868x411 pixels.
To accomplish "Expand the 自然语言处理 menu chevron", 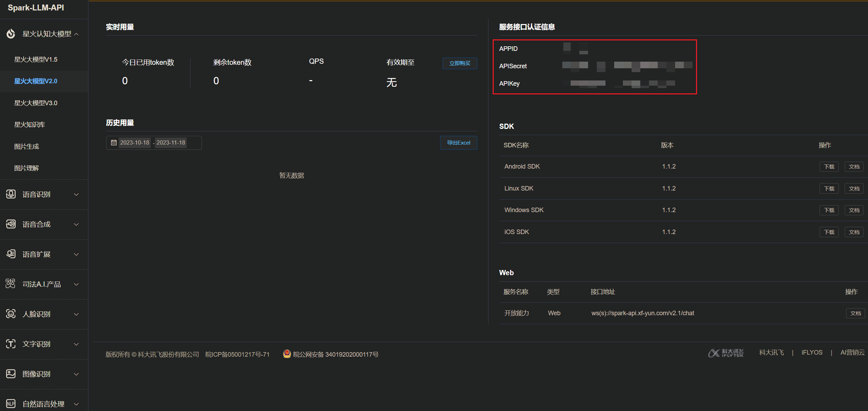I will point(77,404).
